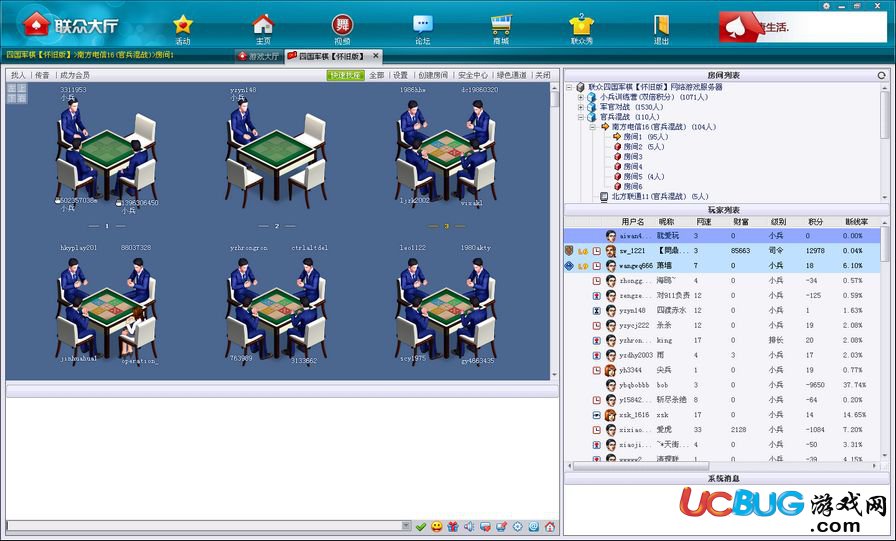Click the settings gear in title bar
896x541 pixels.
[826, 6]
